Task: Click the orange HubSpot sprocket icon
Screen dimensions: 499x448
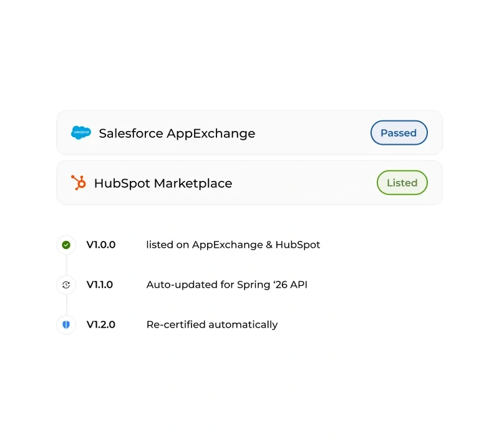Action: coord(79,182)
